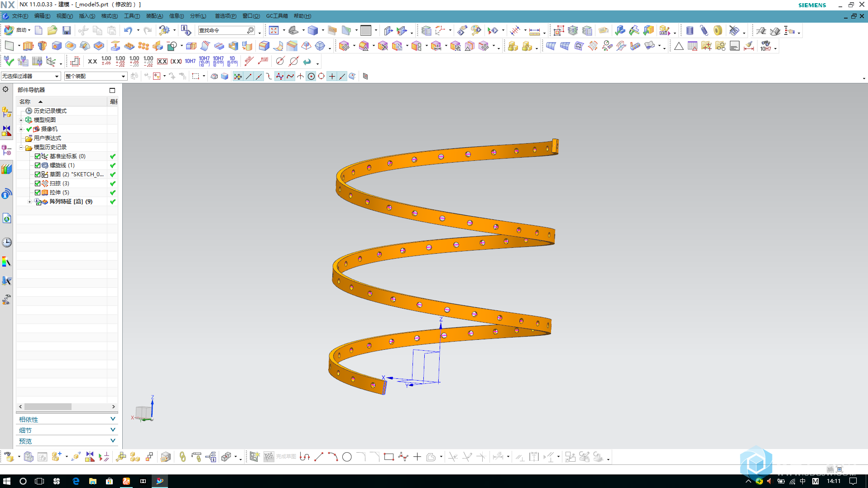Image resolution: width=868 pixels, height=488 pixels.
Task: Uncheck the 扫掠 (3) feature checkbox
Action: point(38,184)
